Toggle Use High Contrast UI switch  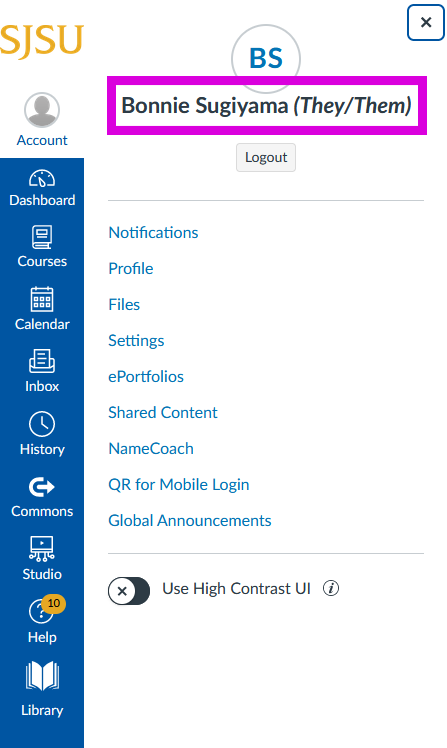tap(129, 591)
